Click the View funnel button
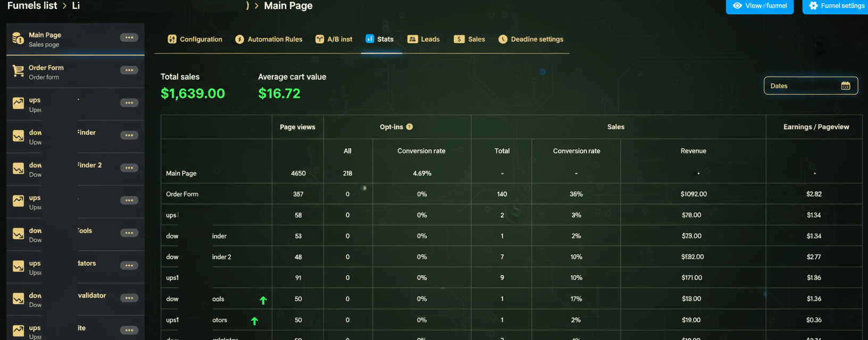Screen dimensions: 868x340 click(759, 6)
